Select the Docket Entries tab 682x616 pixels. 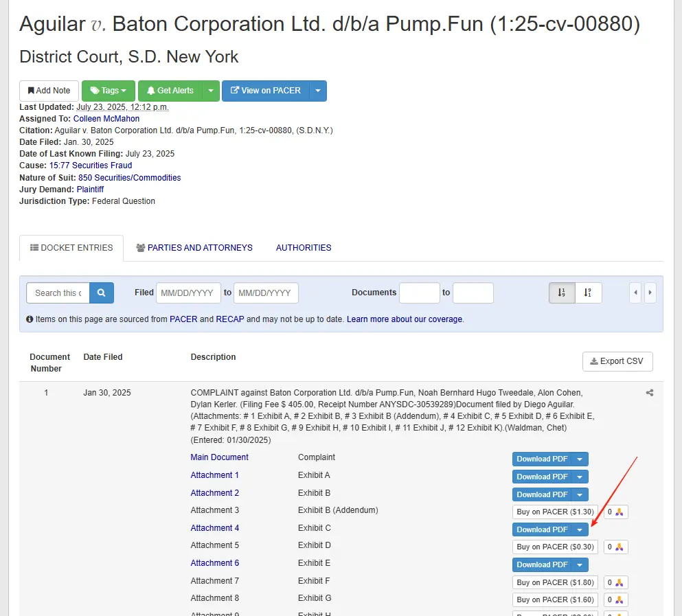point(71,247)
